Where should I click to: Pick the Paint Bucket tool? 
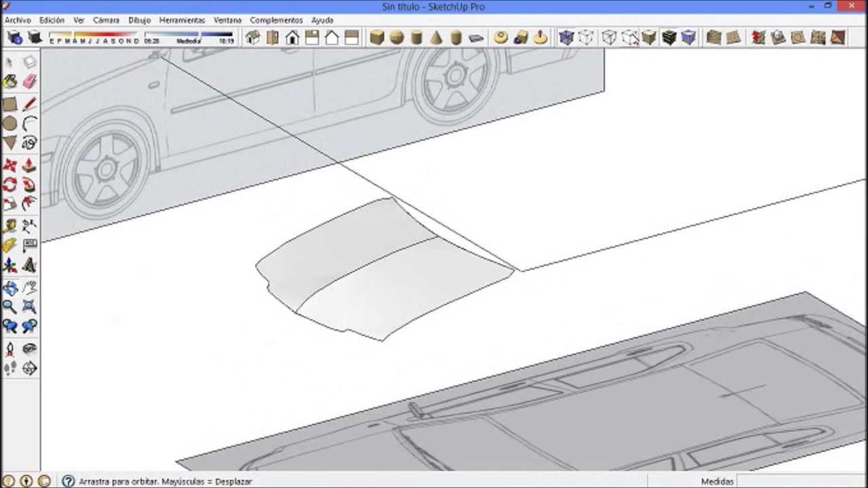(x=9, y=82)
